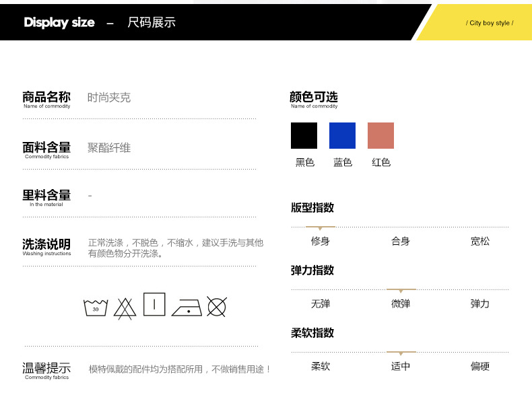Pick the red (红色) color swatch
The image size is (532, 393).
tap(380, 135)
